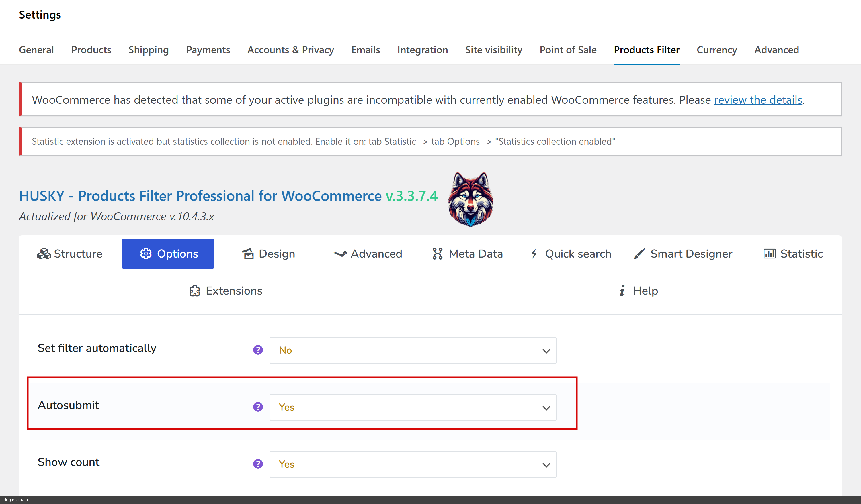This screenshot has height=504, width=861.
Task: Click help icon for Set filter automatically
Action: (258, 350)
